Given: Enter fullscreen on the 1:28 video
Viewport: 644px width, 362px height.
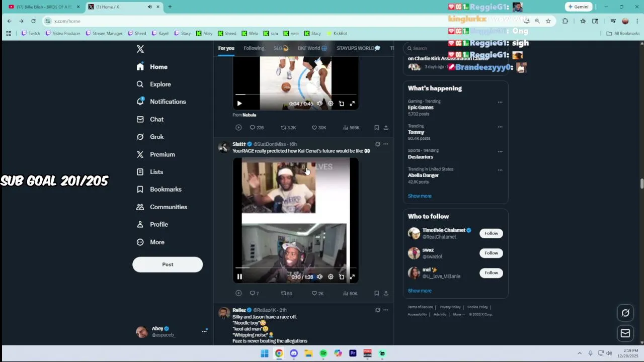Looking at the screenshot, I should 352,277.
